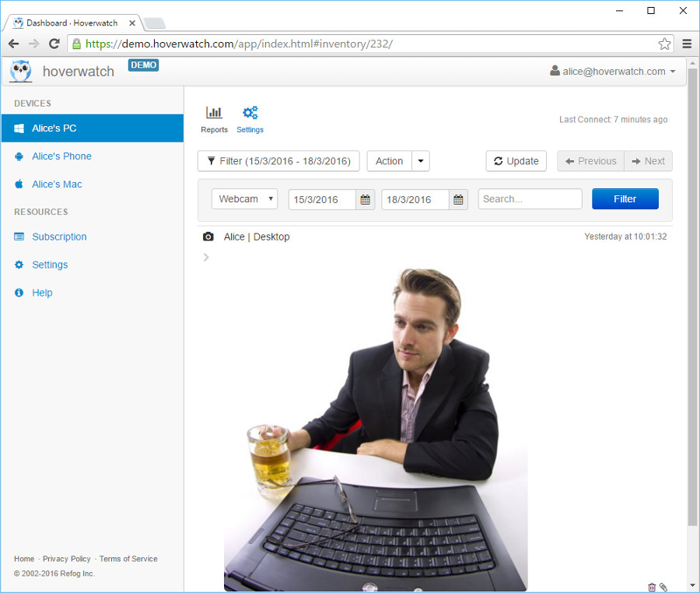Click the trash delete icon below webcam image

(652, 588)
